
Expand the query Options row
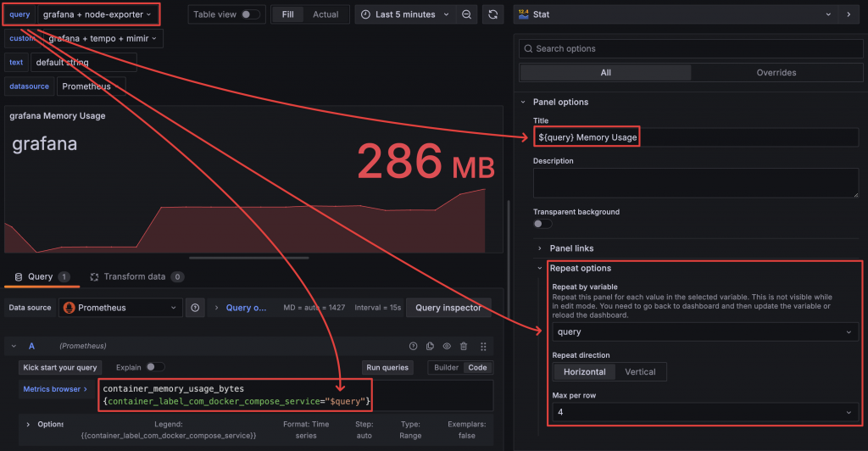point(28,425)
